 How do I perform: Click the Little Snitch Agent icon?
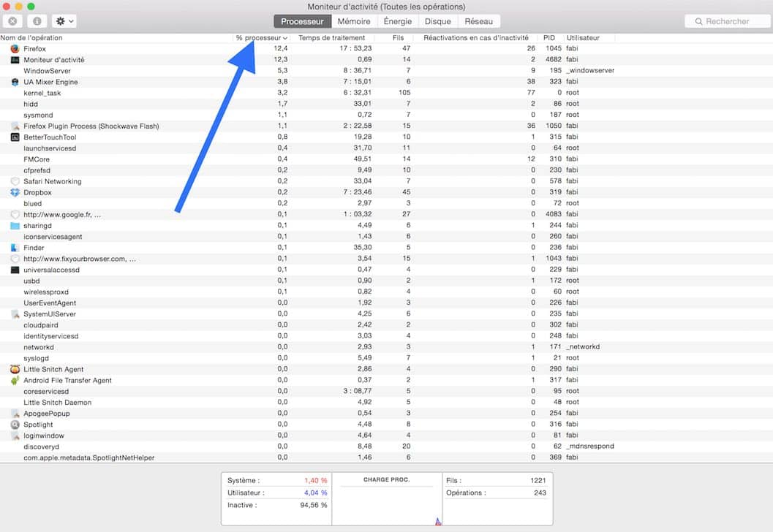(x=15, y=370)
